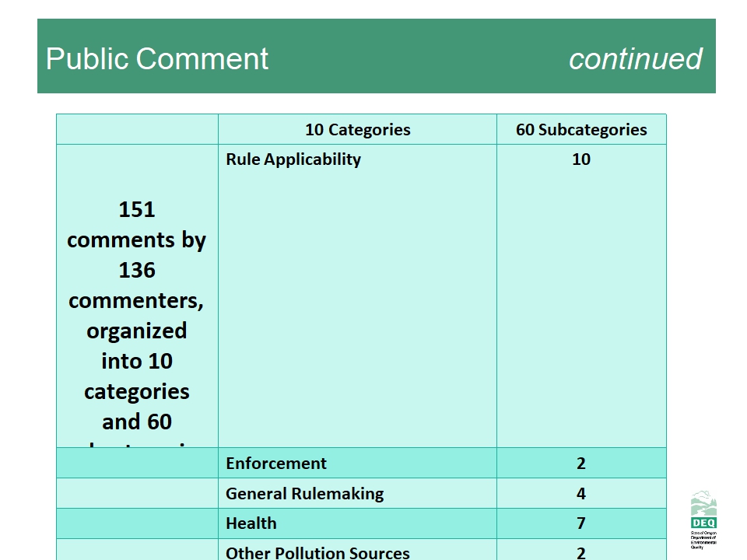Select the "10 Categories" column header
This screenshot has width=747, height=560.
coord(357,130)
